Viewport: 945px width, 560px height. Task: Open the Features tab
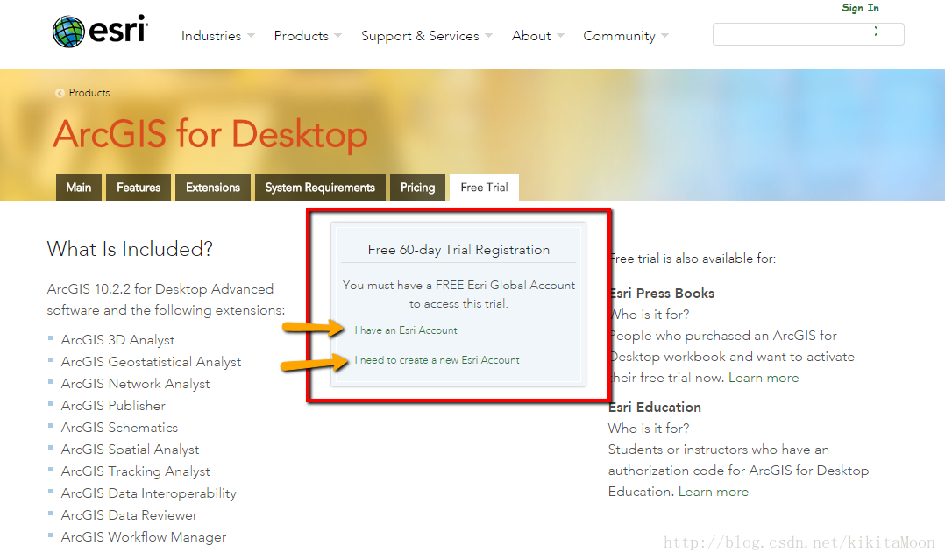(x=139, y=188)
